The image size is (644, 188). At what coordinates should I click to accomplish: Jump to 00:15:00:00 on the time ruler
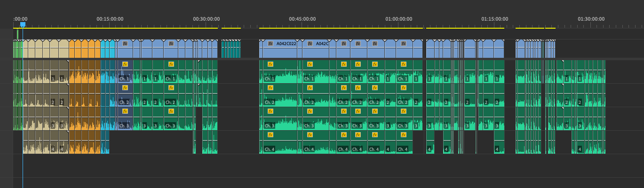tap(110, 19)
